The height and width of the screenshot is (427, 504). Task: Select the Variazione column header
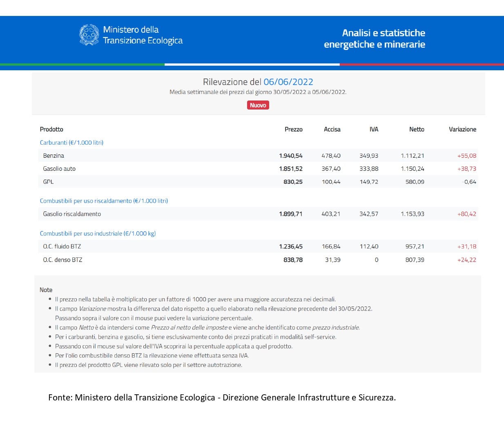462,129
